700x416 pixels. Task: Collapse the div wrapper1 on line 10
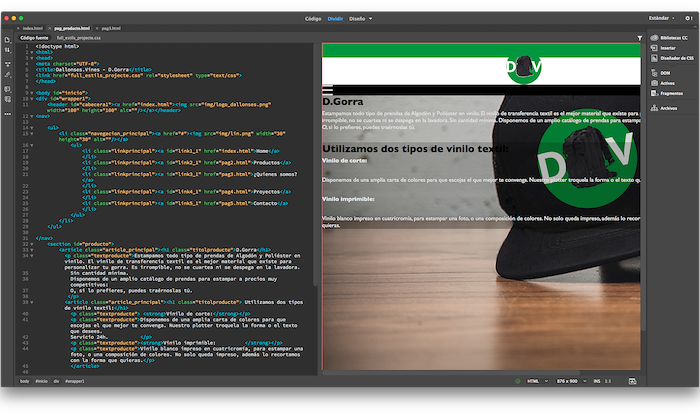(32, 99)
